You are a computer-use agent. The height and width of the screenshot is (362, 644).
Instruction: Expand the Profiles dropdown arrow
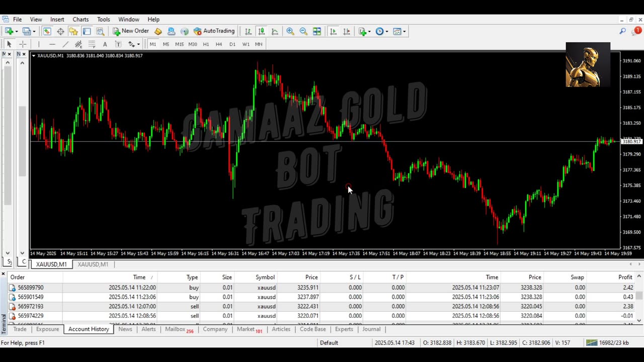(x=34, y=31)
